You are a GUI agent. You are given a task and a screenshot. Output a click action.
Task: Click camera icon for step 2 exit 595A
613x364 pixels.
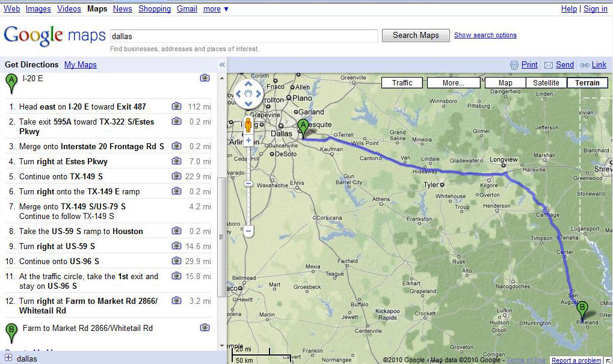tap(177, 121)
